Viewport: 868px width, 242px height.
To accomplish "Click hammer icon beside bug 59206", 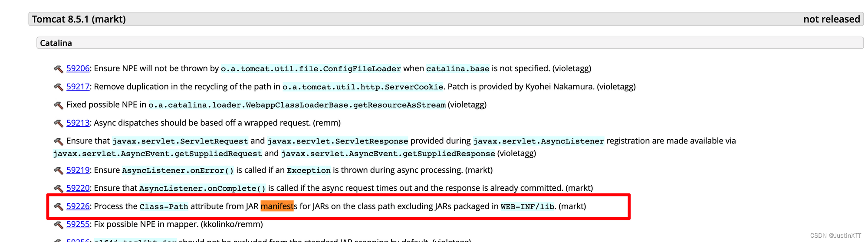I will pyautogui.click(x=59, y=69).
